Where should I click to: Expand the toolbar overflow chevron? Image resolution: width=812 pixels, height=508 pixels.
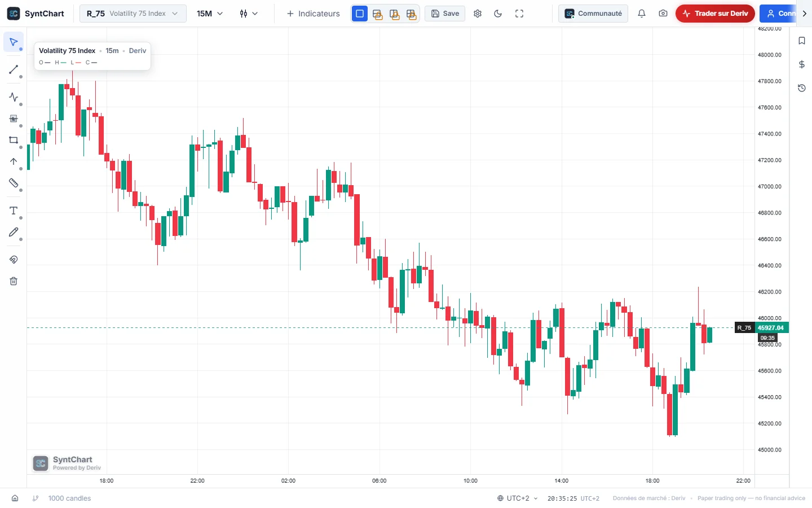click(805, 14)
